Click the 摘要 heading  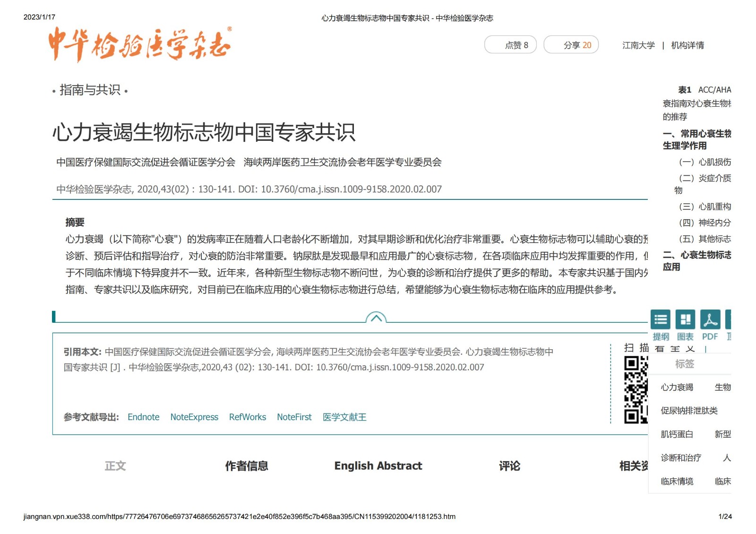coord(75,223)
